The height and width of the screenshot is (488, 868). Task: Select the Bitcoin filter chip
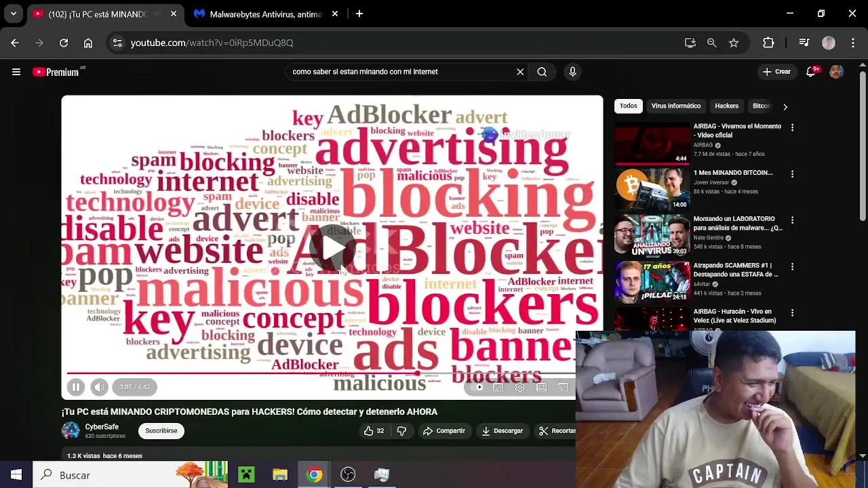point(762,106)
